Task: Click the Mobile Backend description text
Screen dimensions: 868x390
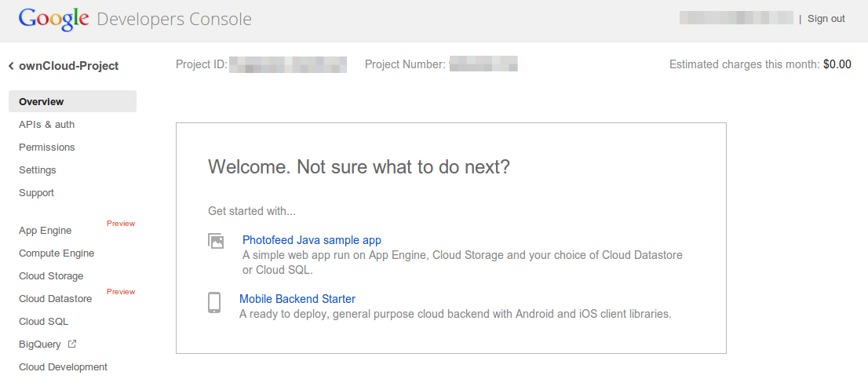Action: pos(455,314)
